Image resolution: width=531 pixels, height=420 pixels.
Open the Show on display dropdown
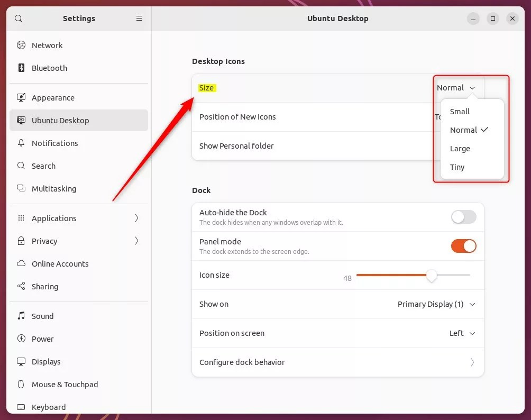[437, 304]
